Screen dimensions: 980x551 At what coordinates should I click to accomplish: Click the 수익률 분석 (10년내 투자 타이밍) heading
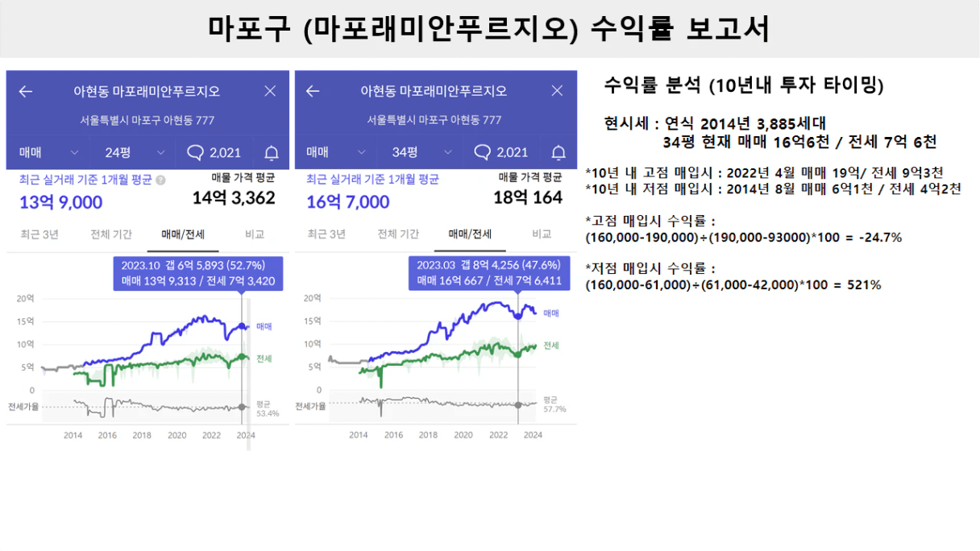click(x=743, y=85)
